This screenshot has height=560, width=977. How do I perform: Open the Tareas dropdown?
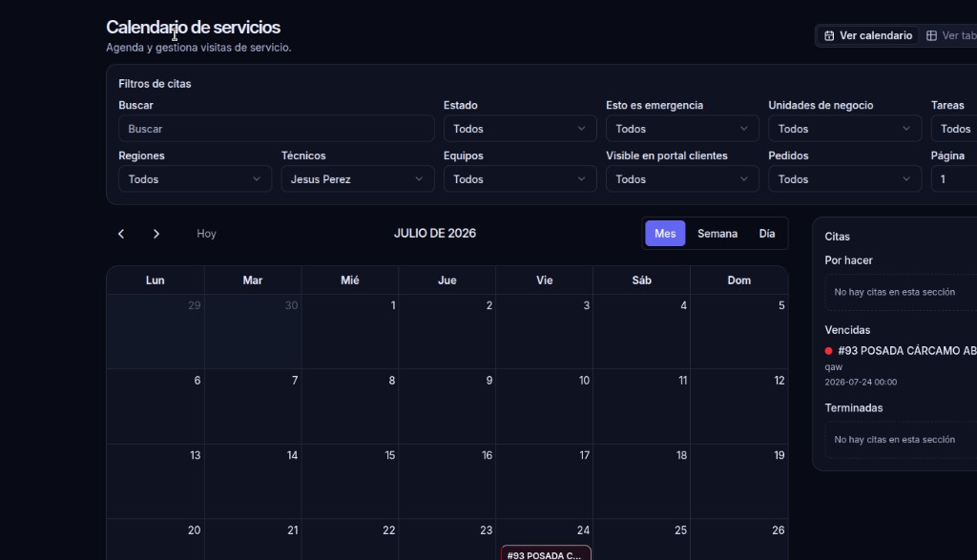point(954,129)
